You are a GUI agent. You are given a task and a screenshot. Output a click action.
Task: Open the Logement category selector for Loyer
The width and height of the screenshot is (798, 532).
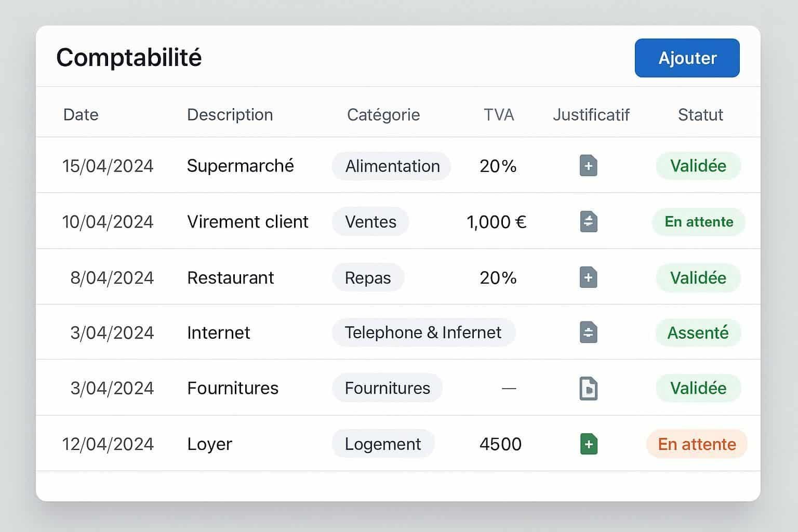pos(383,444)
